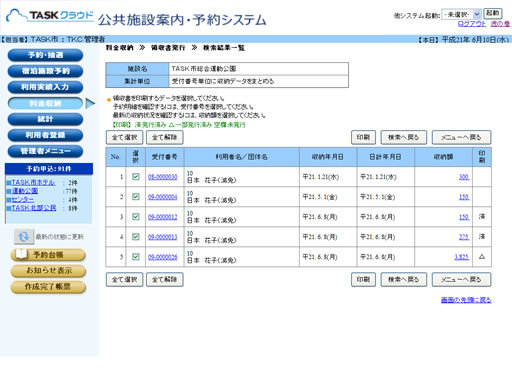Click the 画面の先頭に戻る link
This screenshot has height=384, width=512.
[466, 300]
